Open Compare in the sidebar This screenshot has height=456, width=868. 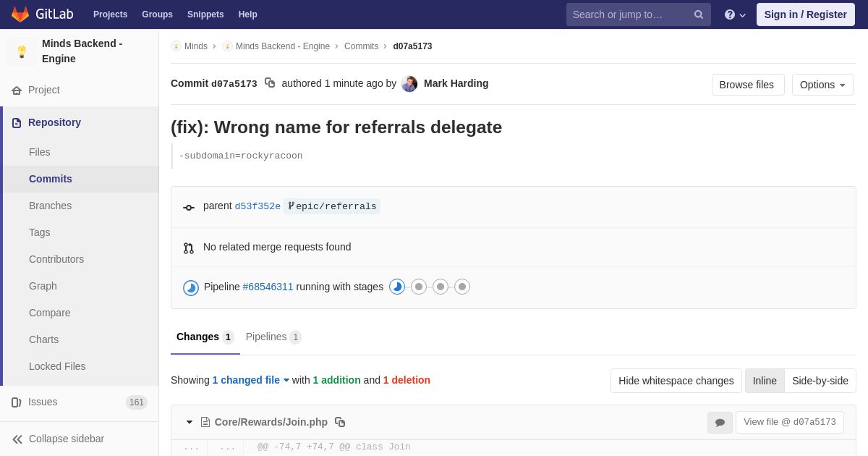click(80, 313)
